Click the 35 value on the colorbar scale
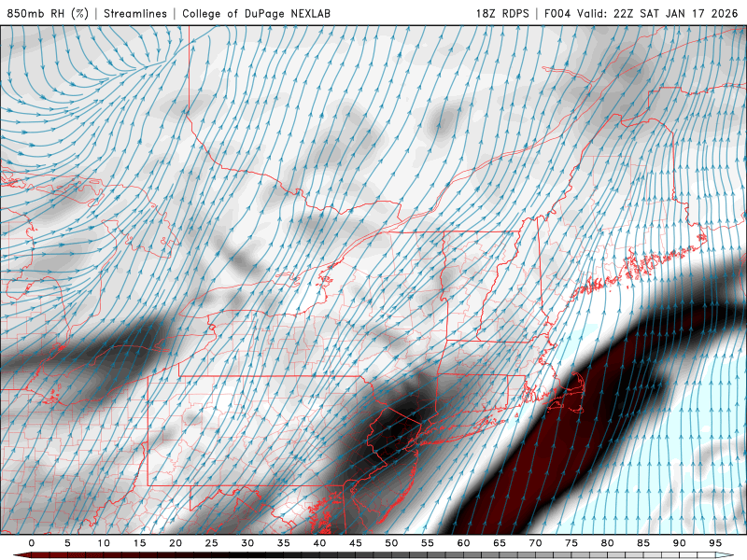This screenshot has height=560, width=747. click(x=284, y=543)
